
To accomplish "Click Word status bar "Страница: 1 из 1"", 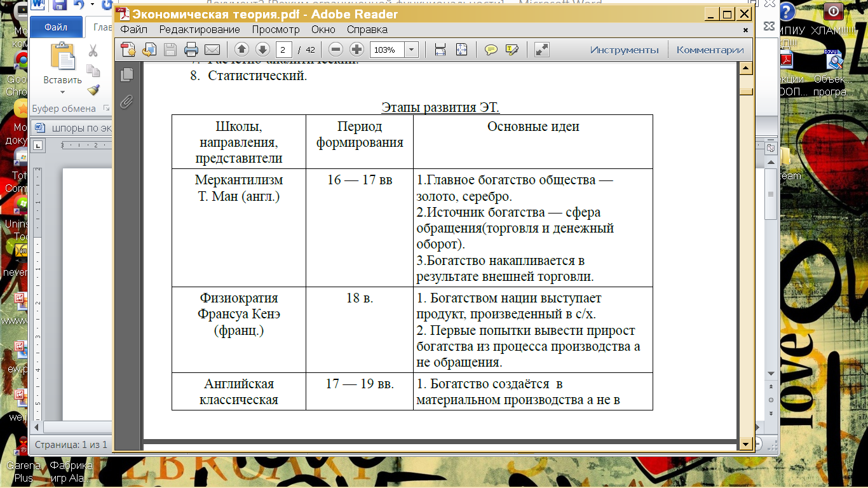I will [71, 445].
